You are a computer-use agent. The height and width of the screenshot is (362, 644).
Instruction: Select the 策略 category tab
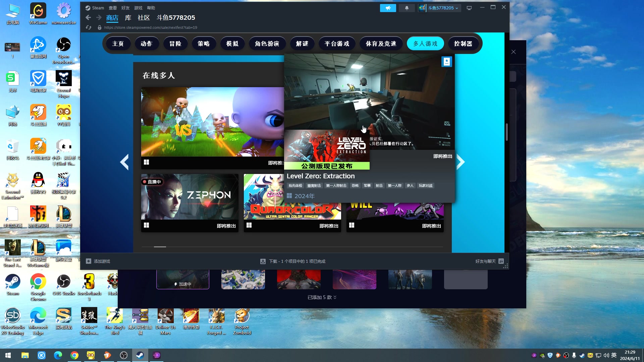point(204,44)
